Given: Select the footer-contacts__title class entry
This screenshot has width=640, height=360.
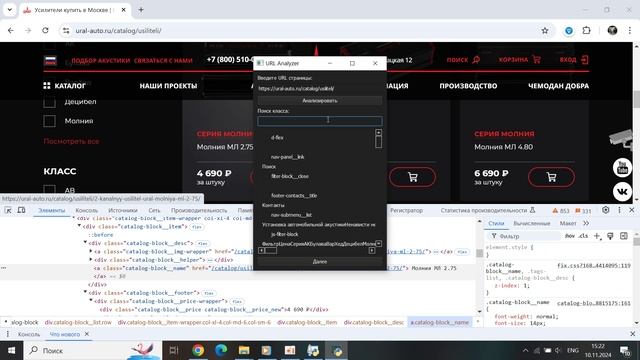Looking at the screenshot, I should (294, 196).
